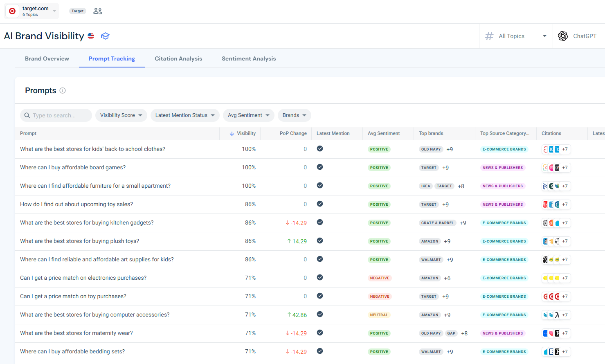Click the Visibility column sort arrow

click(232, 133)
